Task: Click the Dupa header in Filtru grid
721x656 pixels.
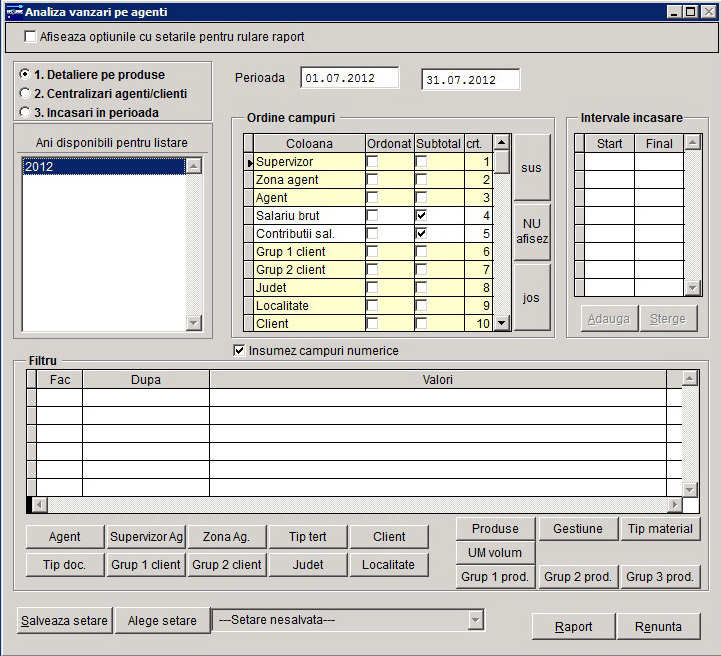Action: 146,379
